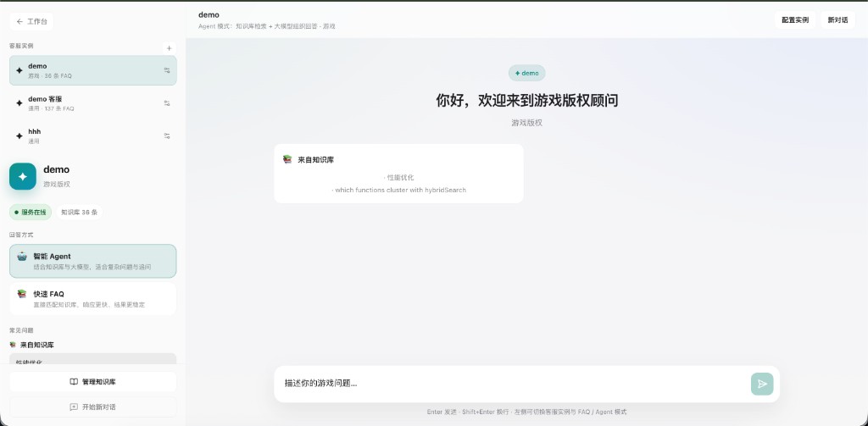This screenshot has width=868, height=426.
Task: Add a new 客服实例 with plus icon
Action: (x=170, y=48)
